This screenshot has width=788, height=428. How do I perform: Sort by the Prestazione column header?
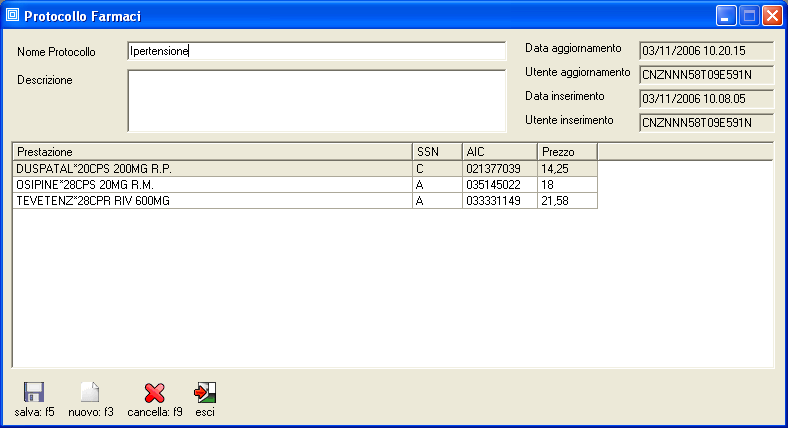tap(212, 151)
